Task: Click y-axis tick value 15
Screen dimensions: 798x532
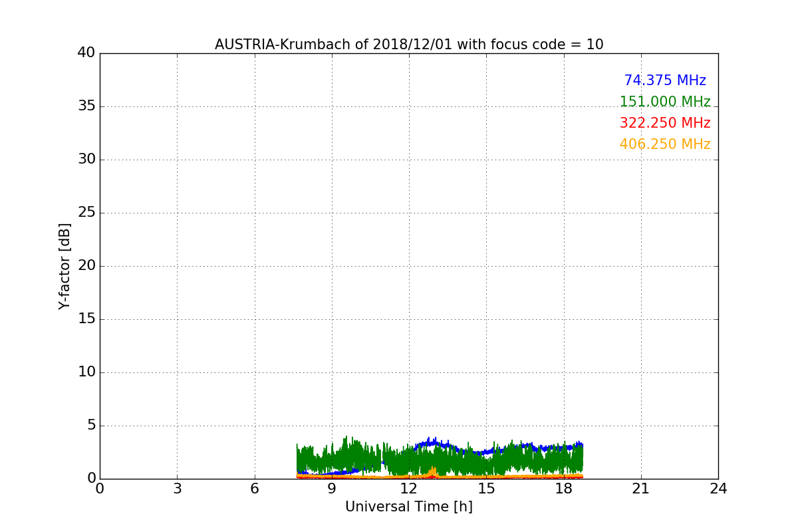Action: point(86,319)
